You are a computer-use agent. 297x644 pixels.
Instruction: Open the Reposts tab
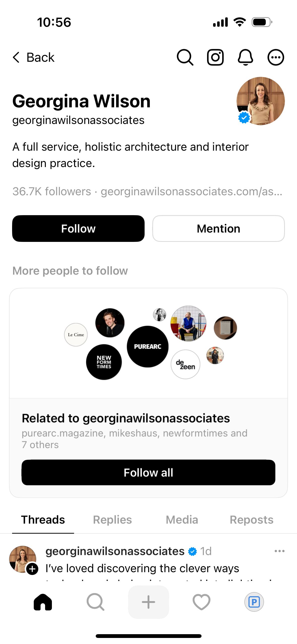(251, 520)
